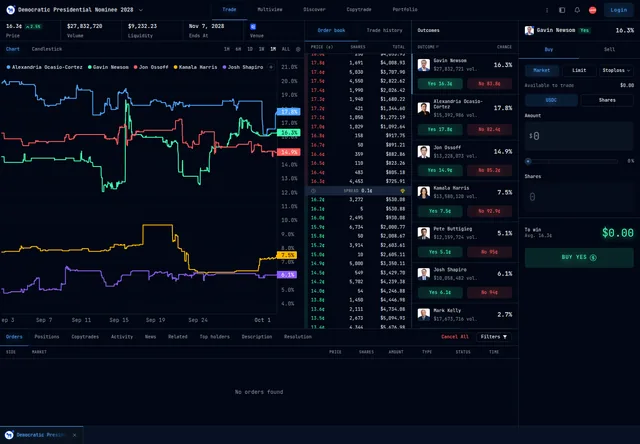Viewport: 640px width, 444px height.
Task: Click Jon Ossoff's photo in Outcomes
Action: coord(424,152)
